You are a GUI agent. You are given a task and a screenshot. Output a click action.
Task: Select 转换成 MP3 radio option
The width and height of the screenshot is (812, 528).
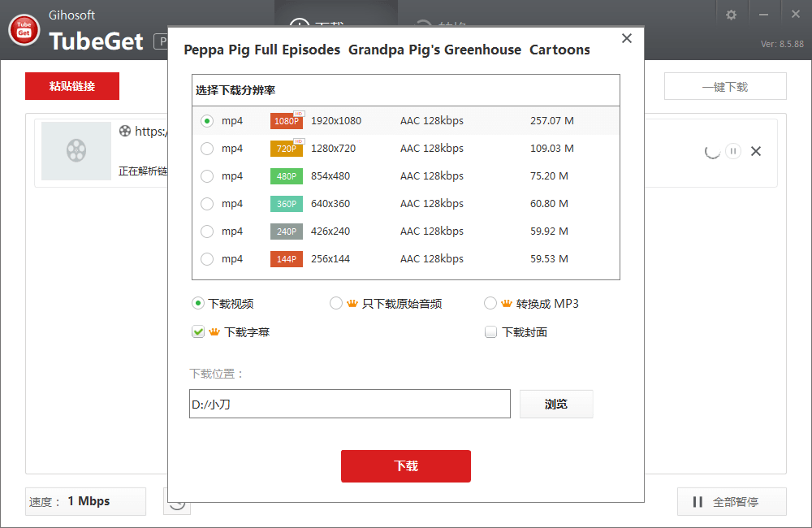coord(490,304)
